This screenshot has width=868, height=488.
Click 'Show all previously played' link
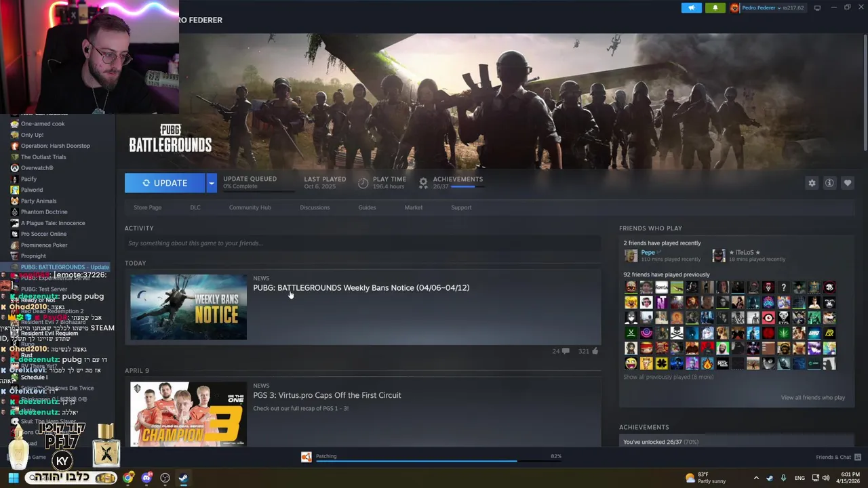[x=668, y=377]
